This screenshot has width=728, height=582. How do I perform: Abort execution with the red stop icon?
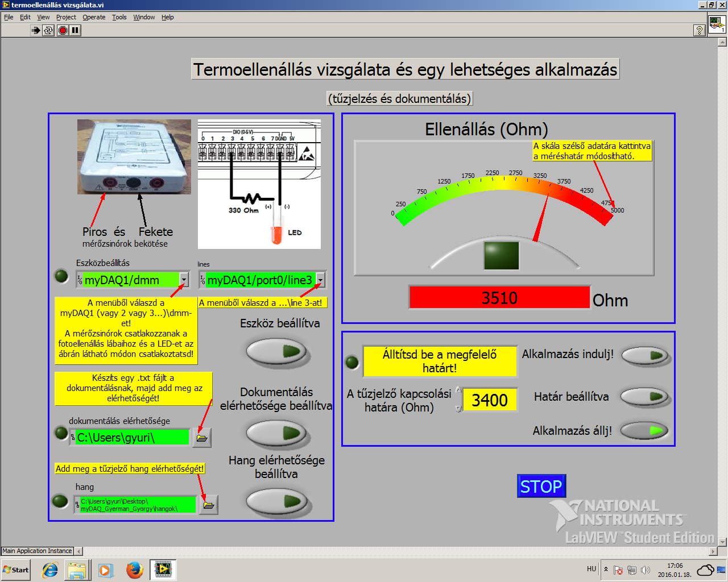coord(63,30)
